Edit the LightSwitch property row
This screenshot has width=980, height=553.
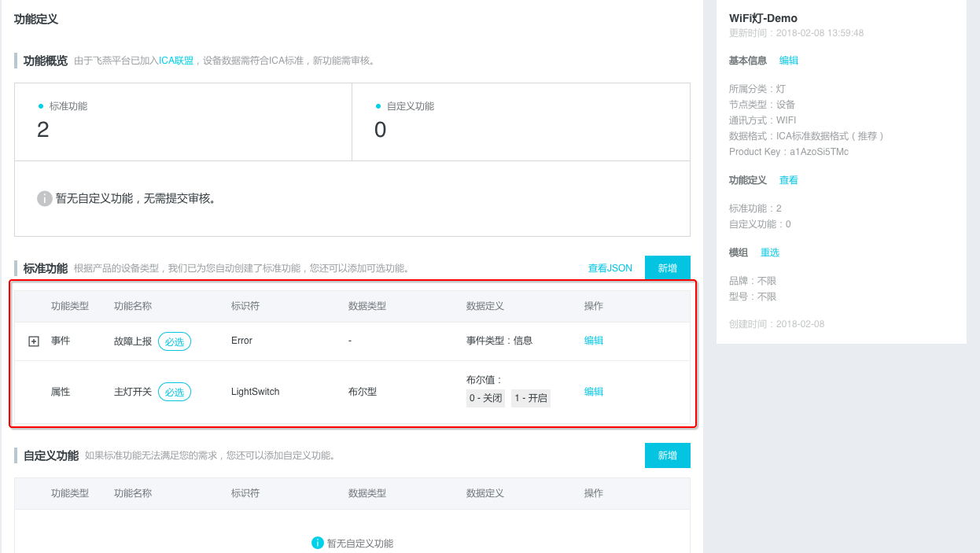click(594, 392)
